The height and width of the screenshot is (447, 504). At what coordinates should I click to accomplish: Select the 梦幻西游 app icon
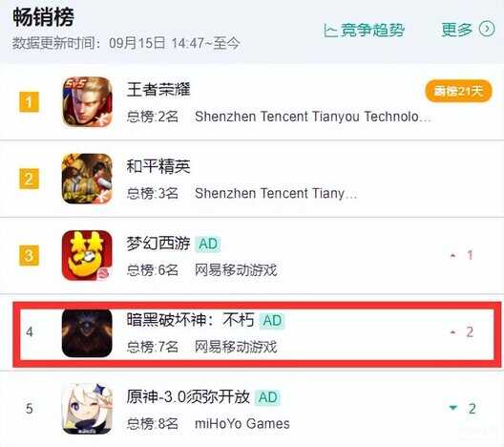tap(87, 255)
